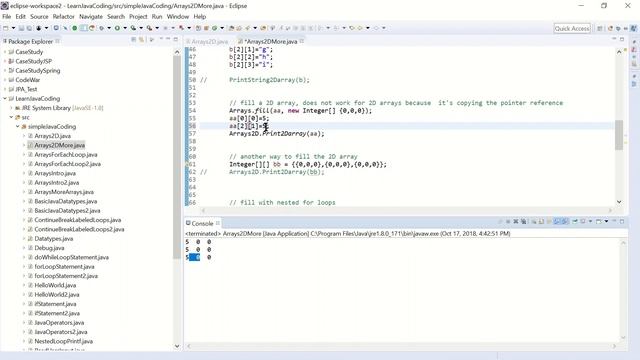Open the Navigate menu
This screenshot has width=640, height=360.
[91, 17]
